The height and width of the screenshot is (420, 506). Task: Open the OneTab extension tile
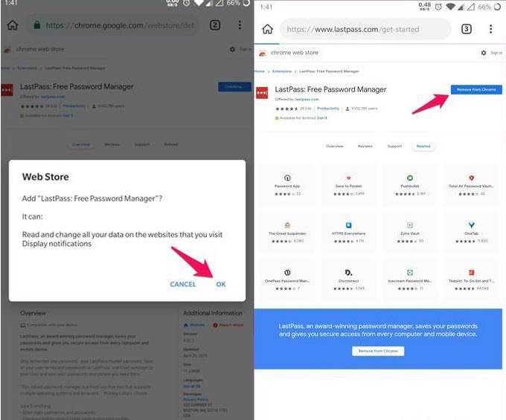pyautogui.click(x=472, y=232)
